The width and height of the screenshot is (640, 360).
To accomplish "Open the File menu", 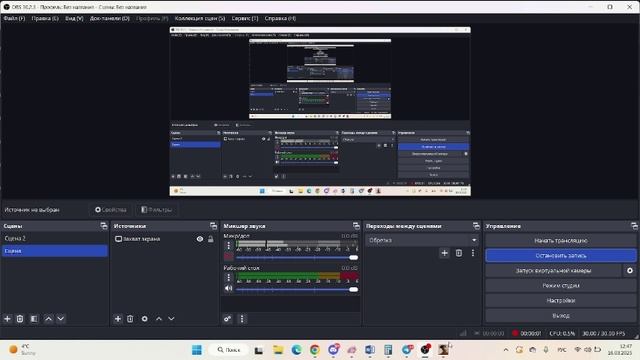I will (14, 18).
